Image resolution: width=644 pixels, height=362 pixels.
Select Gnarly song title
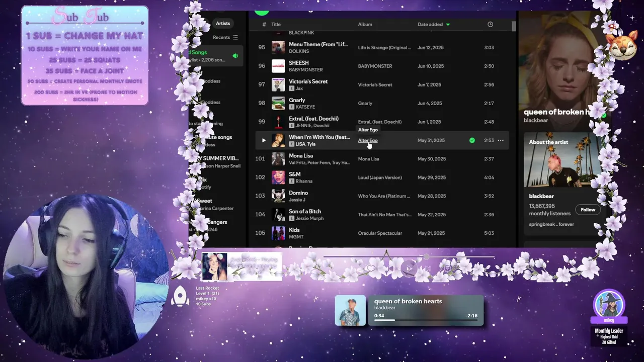tap(297, 100)
